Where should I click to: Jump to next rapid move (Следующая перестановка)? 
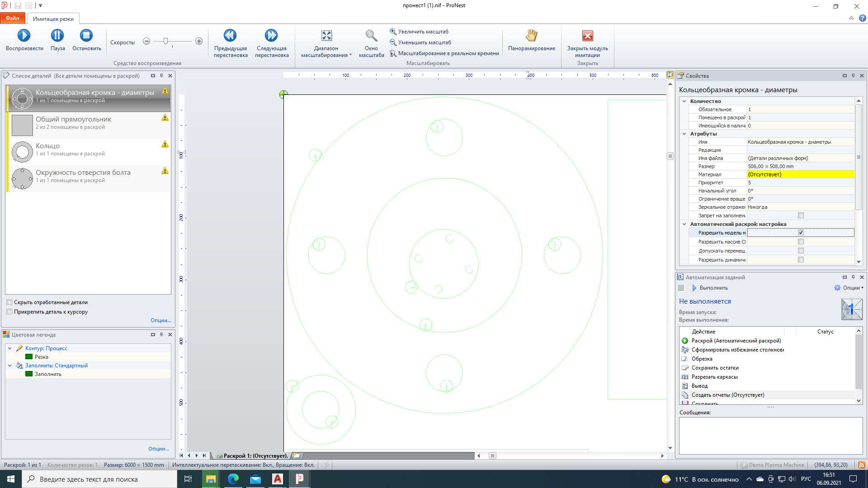pyautogui.click(x=271, y=36)
